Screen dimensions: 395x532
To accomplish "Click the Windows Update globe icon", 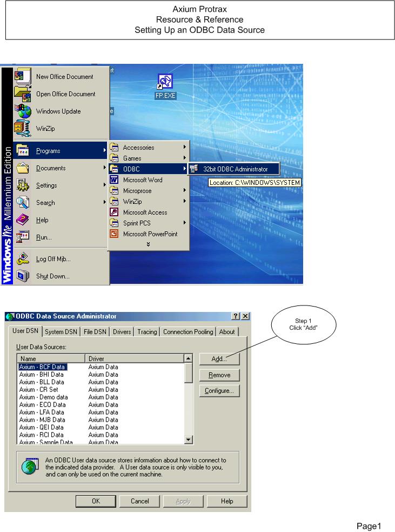I will (x=23, y=111).
